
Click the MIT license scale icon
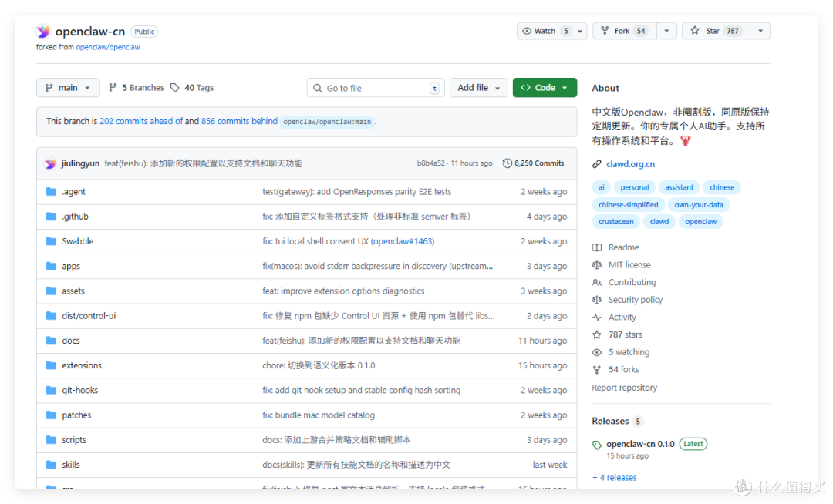click(x=596, y=265)
